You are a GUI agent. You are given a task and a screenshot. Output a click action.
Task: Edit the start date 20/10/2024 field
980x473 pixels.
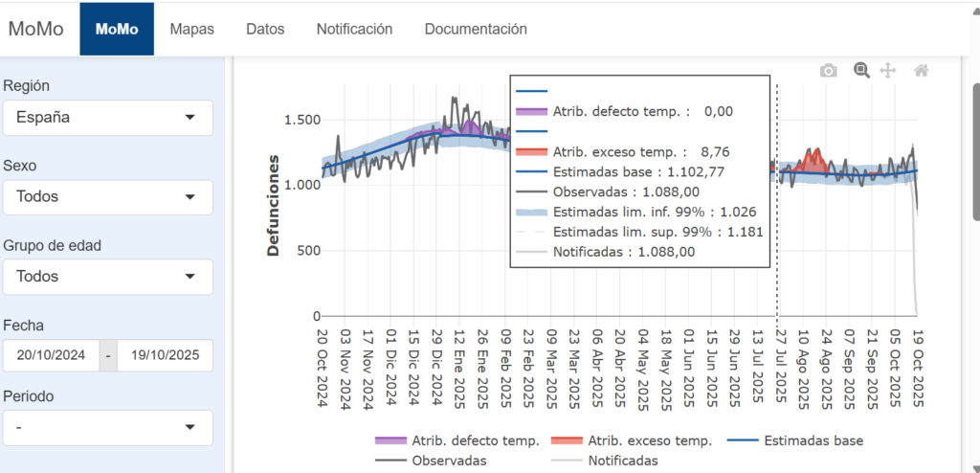[x=51, y=355]
